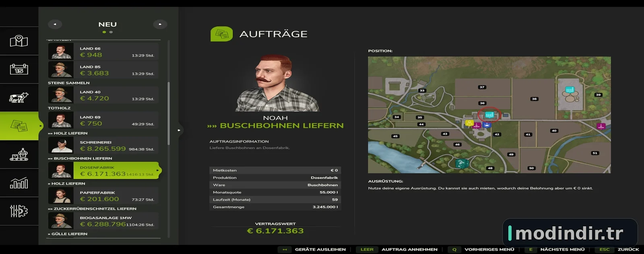Click the teal bee icon near field 48
Image resolution: width=644 pixels, height=254 pixels.
tap(461, 163)
